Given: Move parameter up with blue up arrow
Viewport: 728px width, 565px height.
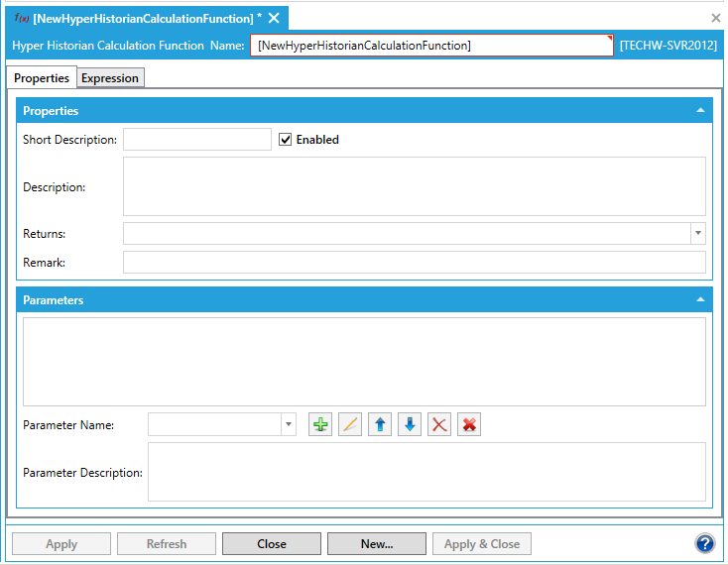Looking at the screenshot, I should [x=380, y=424].
